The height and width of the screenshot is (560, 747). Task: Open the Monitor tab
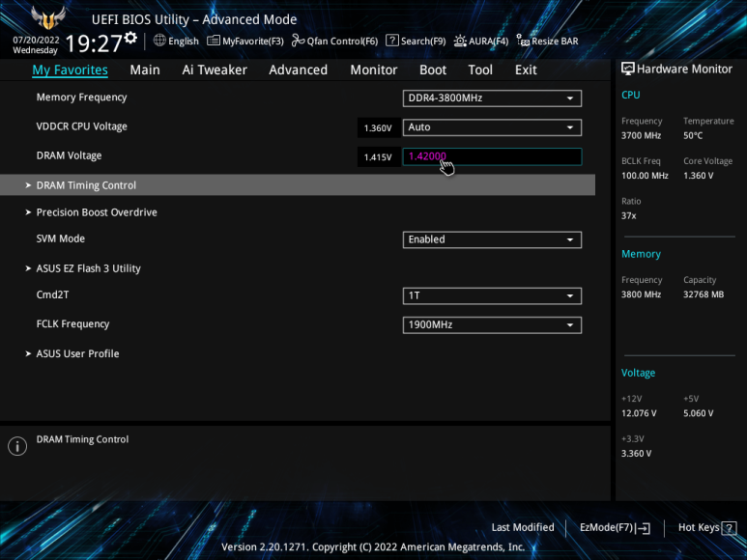pos(373,70)
